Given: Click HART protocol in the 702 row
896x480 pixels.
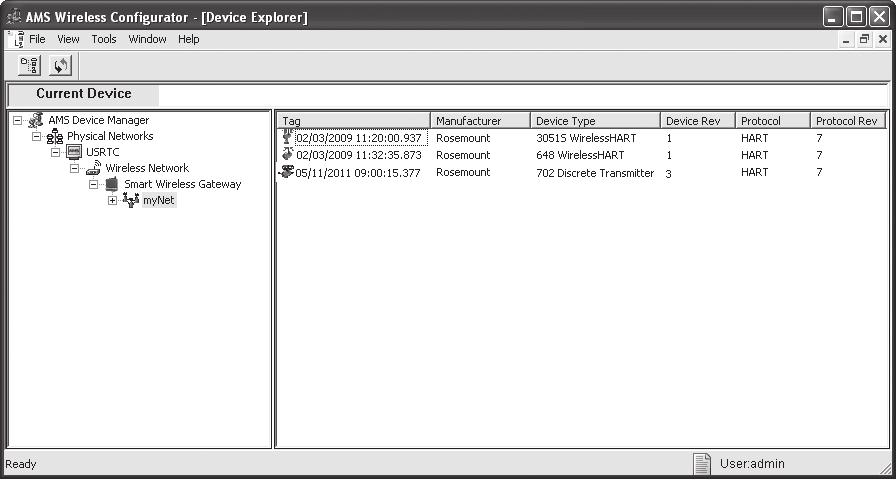Looking at the screenshot, I should point(754,173).
